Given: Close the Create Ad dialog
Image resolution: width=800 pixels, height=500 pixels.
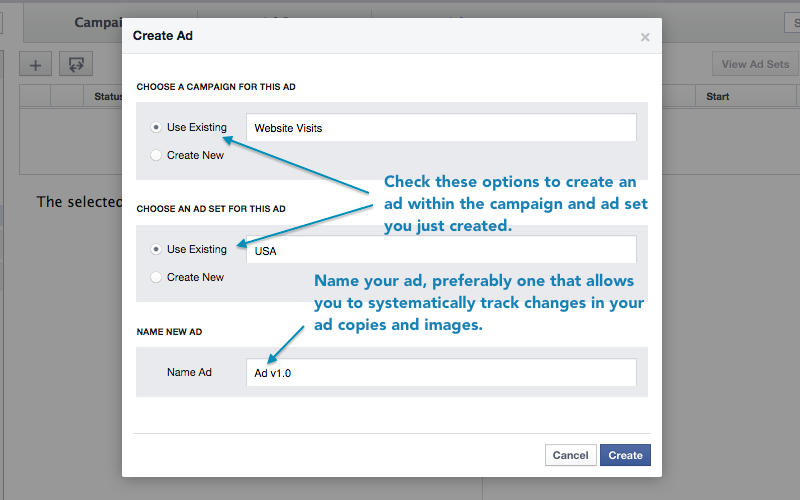Looking at the screenshot, I should point(645,37).
